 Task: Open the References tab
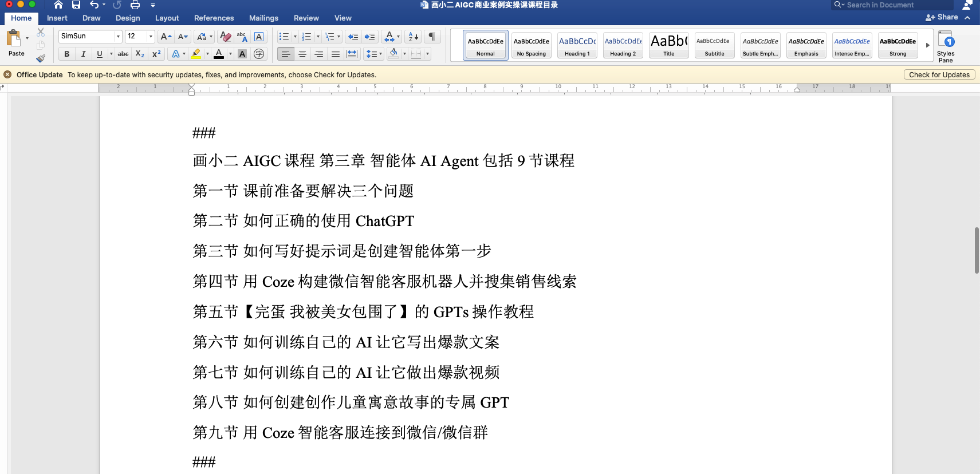(x=214, y=18)
